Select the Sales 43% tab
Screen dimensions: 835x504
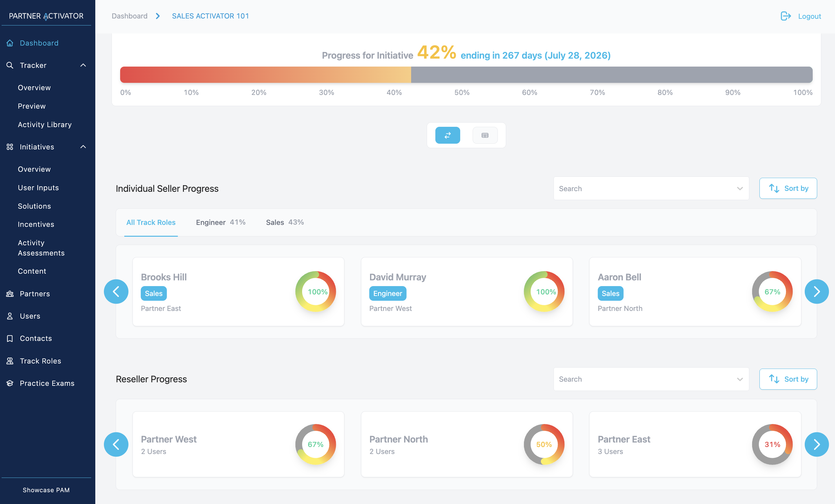[285, 222]
